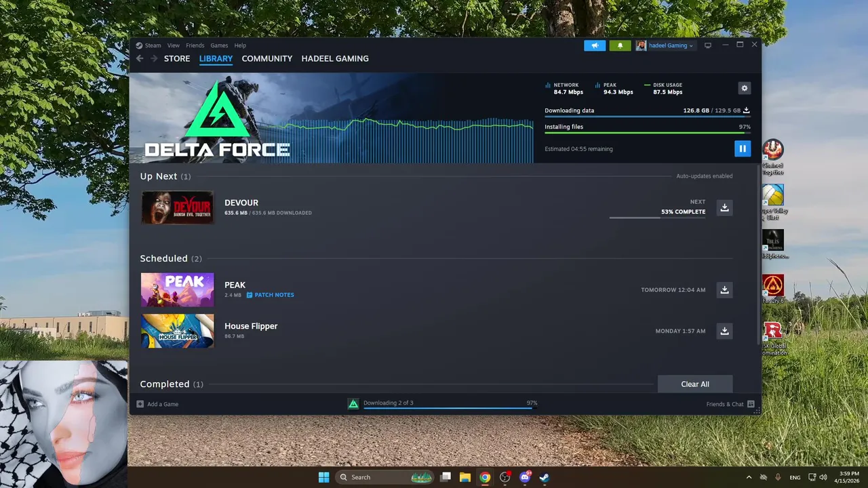The height and width of the screenshot is (488, 868).
Task: Open the House Flipper thumbnail
Action: 177,331
